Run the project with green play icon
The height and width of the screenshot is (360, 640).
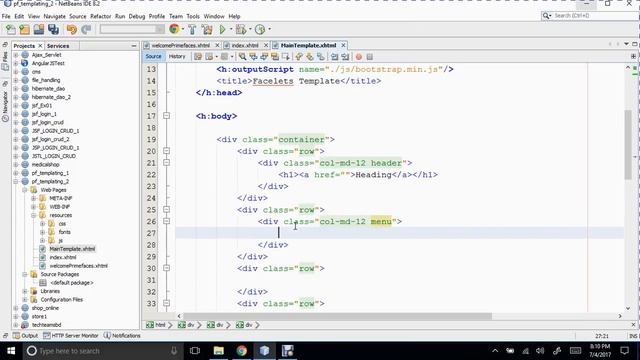click(222, 29)
